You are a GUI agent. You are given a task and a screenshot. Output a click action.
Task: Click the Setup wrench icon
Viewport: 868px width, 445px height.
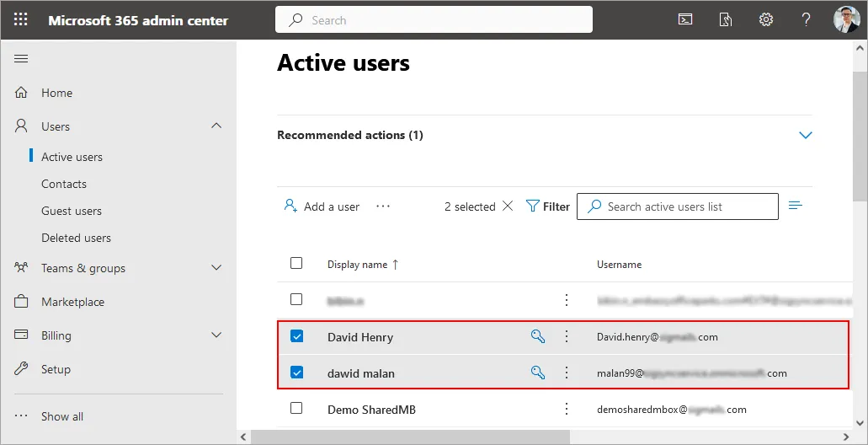[x=21, y=368]
